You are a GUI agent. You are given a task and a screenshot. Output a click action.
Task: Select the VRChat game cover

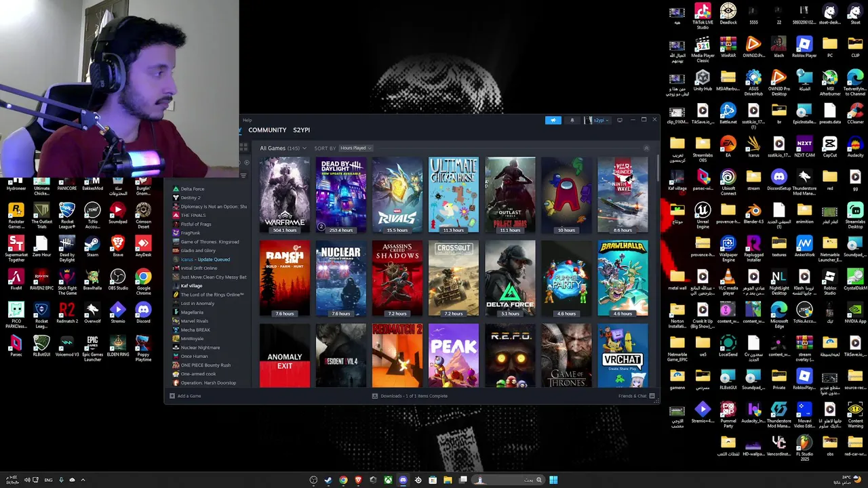point(622,356)
